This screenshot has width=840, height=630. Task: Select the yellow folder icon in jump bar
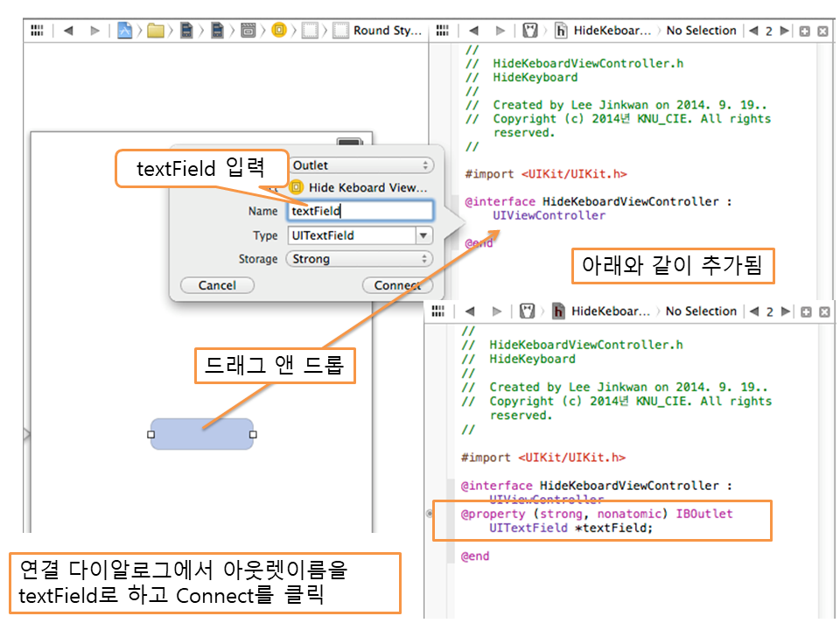click(x=156, y=31)
